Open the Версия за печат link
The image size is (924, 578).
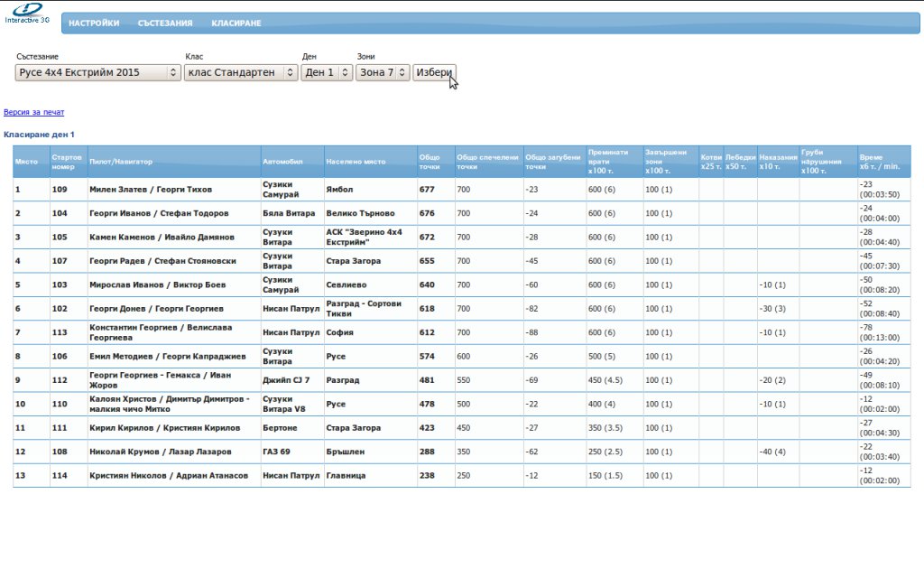[x=34, y=113]
